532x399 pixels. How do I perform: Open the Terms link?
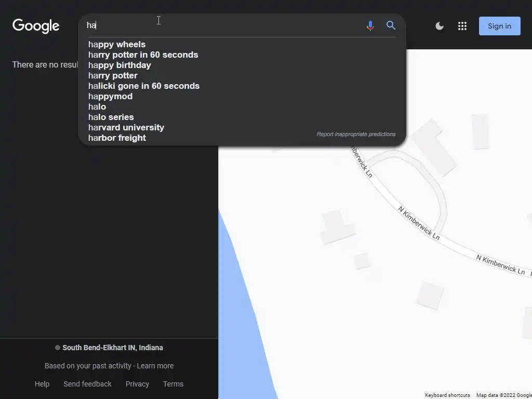(173, 384)
